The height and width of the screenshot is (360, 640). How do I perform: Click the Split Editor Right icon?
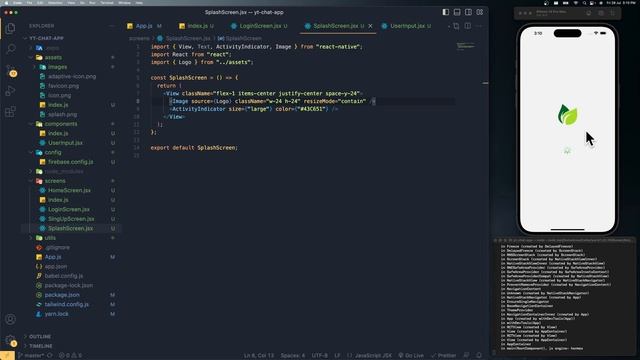[x=468, y=26]
